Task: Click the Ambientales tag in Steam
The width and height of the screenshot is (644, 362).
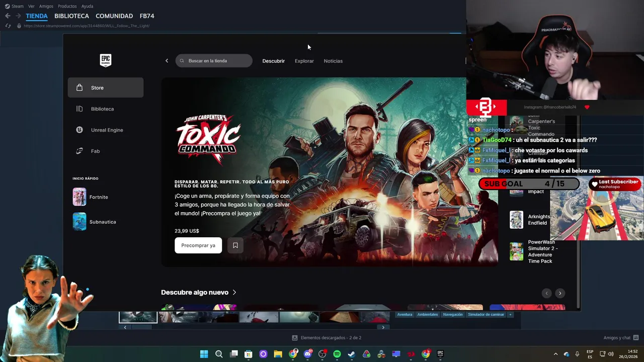Action: click(427, 315)
